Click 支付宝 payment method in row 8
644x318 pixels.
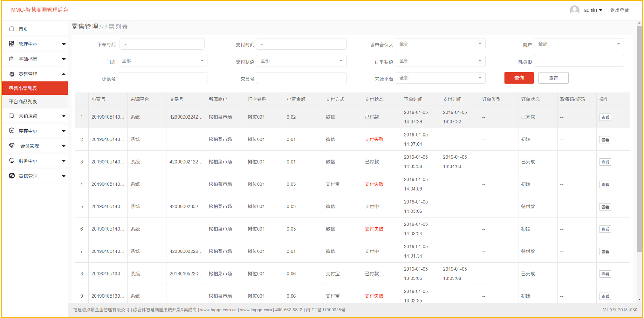pos(333,273)
